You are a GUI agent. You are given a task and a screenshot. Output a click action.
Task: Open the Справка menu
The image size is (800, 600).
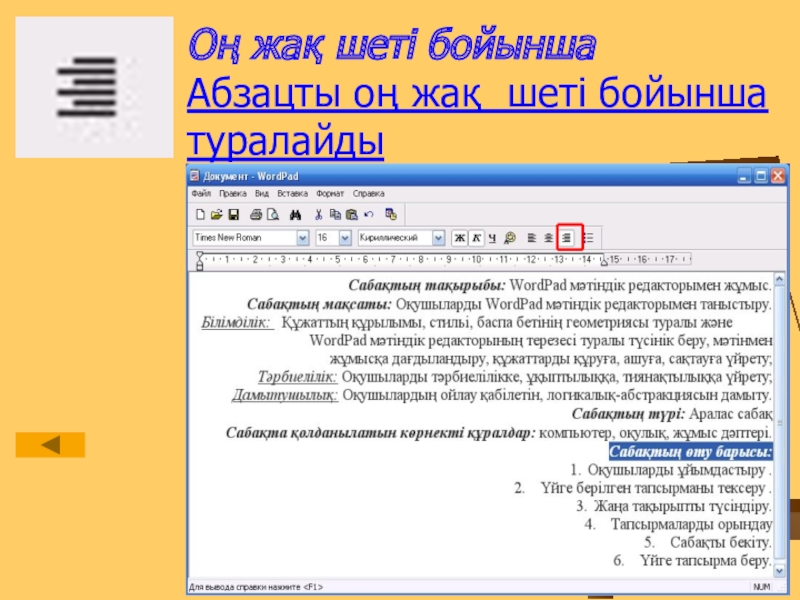368,193
